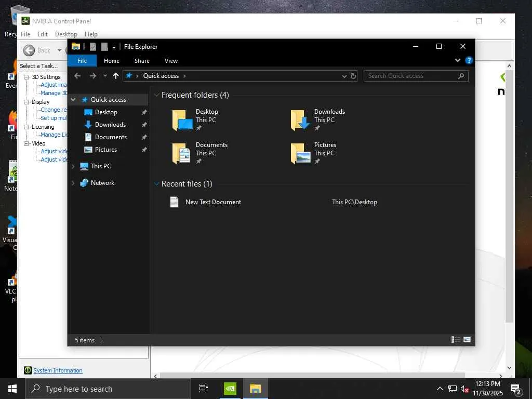Open Task View on the taskbar
This screenshot has width=532, height=399.
(204, 389)
